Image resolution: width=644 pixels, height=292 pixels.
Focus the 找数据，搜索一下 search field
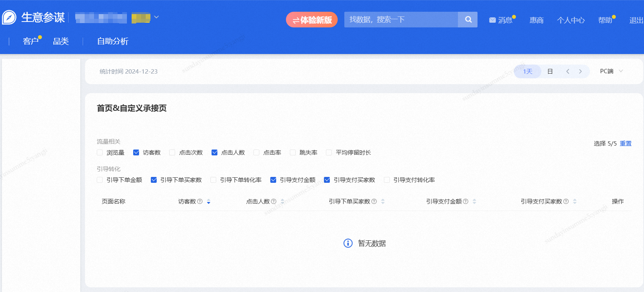pyautogui.click(x=401, y=20)
